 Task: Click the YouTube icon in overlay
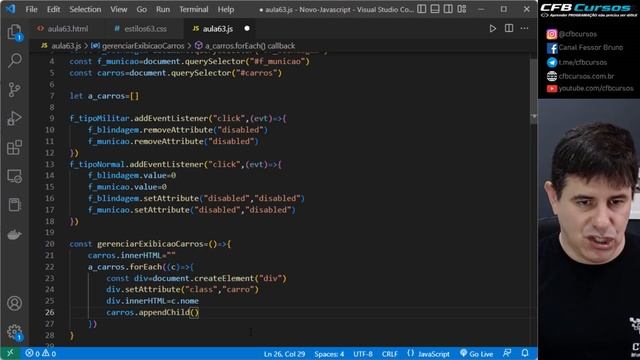[x=551, y=88]
